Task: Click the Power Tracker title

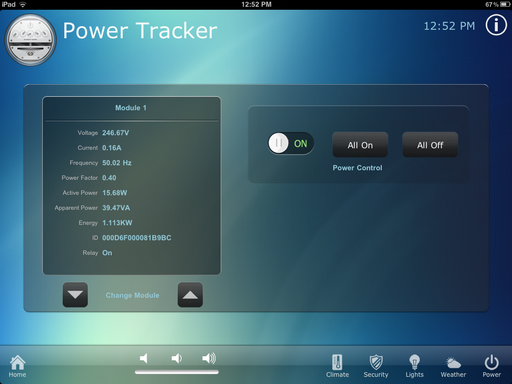Action: pyautogui.click(x=140, y=31)
